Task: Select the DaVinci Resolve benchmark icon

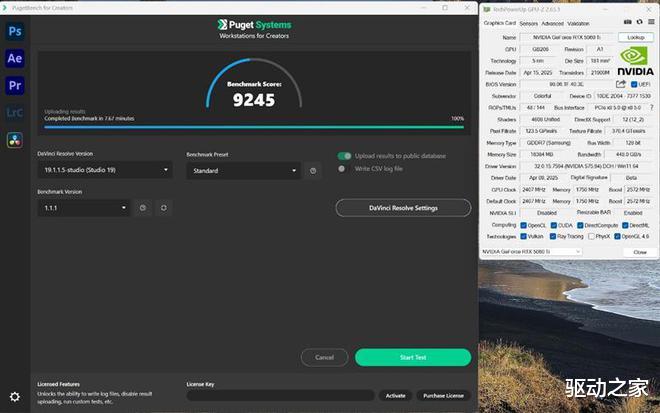Action: pyautogui.click(x=15, y=140)
